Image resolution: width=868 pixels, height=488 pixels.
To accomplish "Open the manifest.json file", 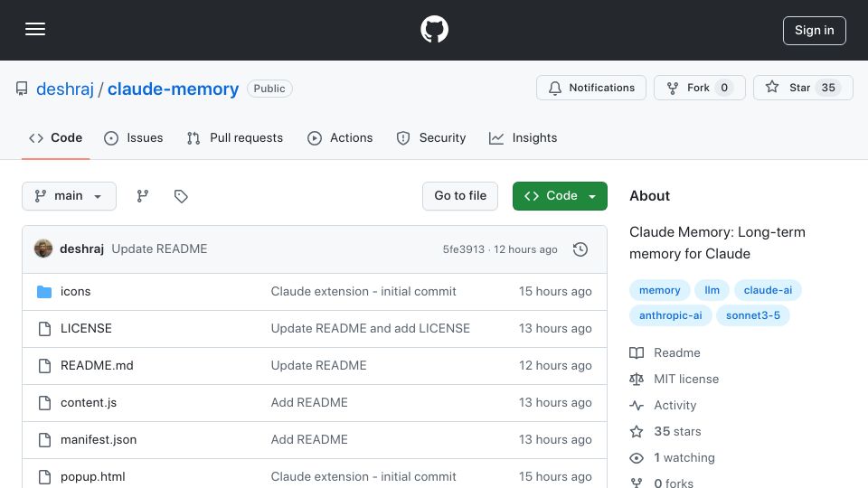I will point(99,440).
